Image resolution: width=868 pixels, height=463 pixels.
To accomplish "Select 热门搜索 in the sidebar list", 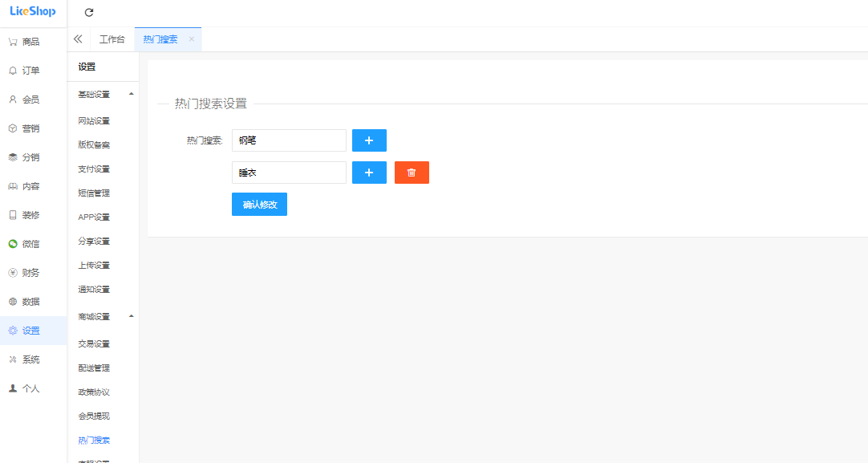I will 94,441.
